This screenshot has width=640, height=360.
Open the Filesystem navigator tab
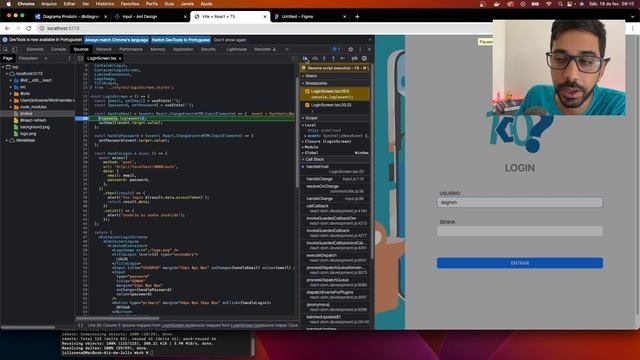point(28,58)
